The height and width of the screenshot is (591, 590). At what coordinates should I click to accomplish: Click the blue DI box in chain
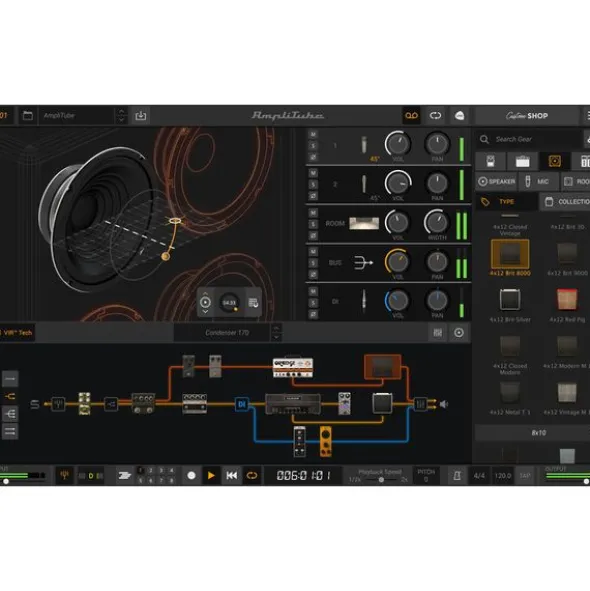click(242, 404)
